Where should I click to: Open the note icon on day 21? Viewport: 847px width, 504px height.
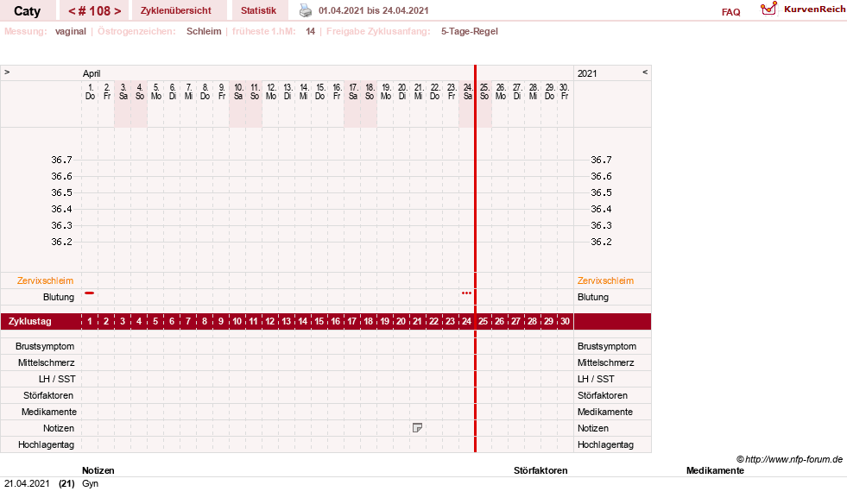point(417,428)
